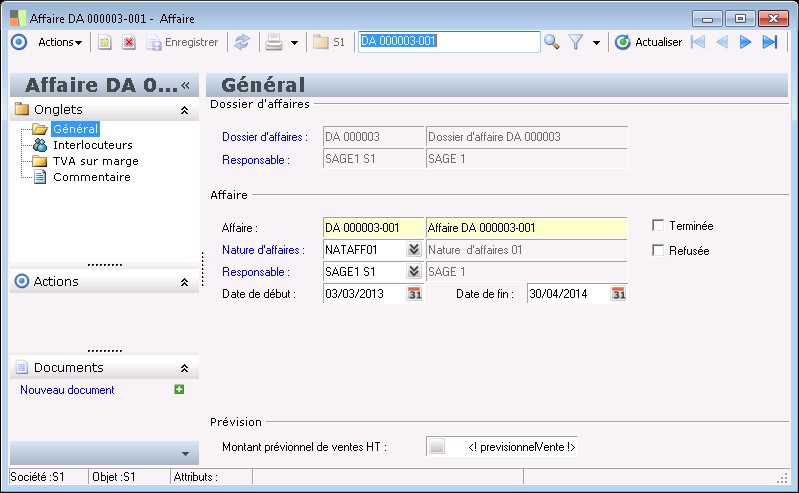Click the Interlocuteurs people icon

[x=40, y=145]
